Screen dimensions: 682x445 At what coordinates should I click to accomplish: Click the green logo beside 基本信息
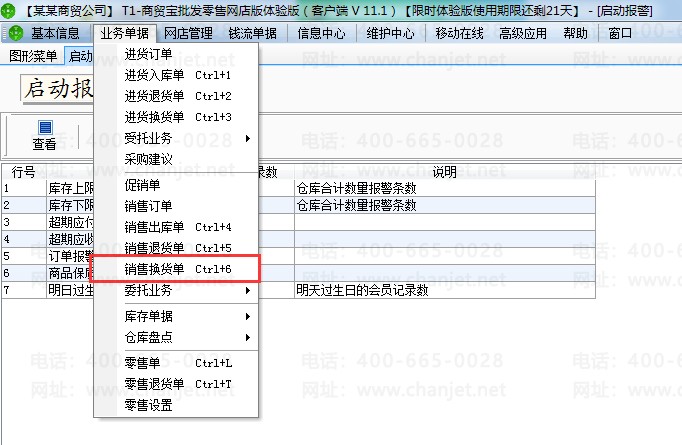pyautogui.click(x=16, y=33)
